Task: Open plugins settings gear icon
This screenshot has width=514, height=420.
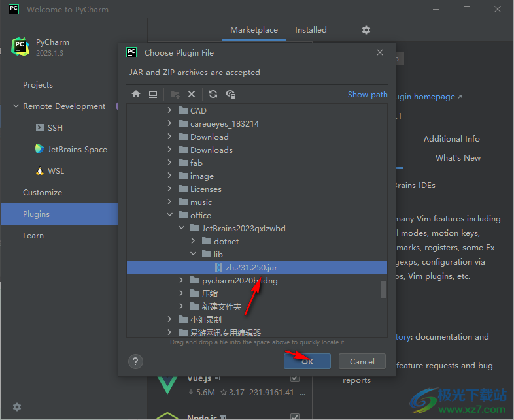Action: pos(366,30)
